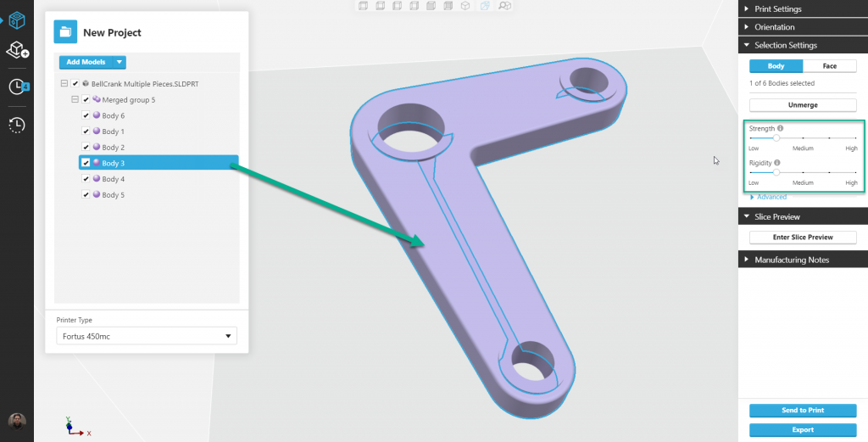
Task: Click the Rigidity slider handle
Action: coord(776,172)
